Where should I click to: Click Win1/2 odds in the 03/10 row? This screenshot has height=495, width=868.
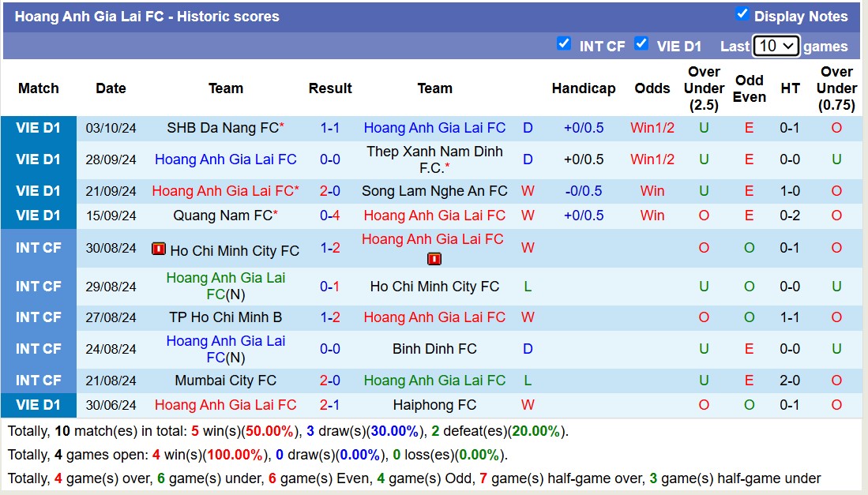pyautogui.click(x=652, y=127)
